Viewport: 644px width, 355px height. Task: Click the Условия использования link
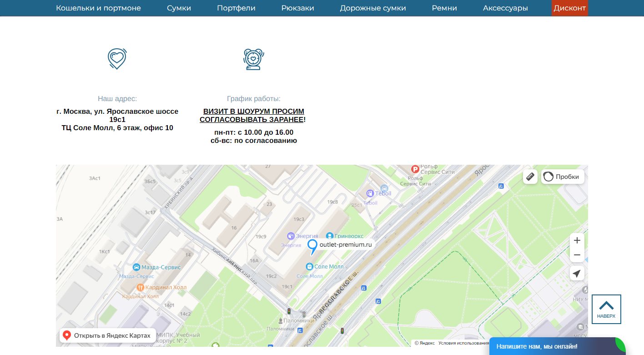(x=463, y=343)
